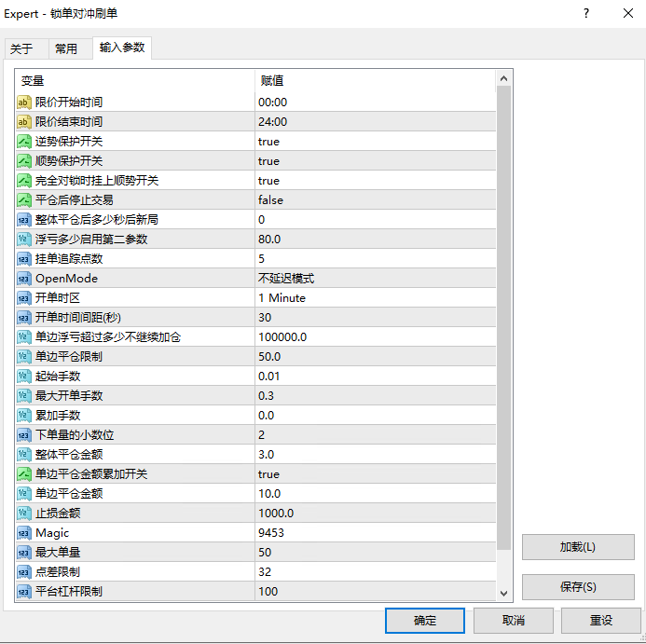Click the icon beside 平台杠杆限制 row
The width and height of the screenshot is (646, 644).
(x=24, y=592)
